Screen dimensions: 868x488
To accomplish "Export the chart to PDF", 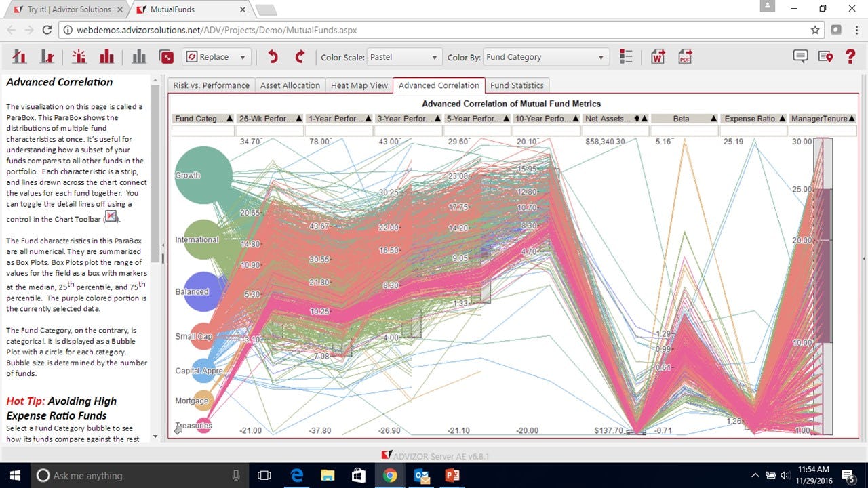I will pyautogui.click(x=684, y=57).
